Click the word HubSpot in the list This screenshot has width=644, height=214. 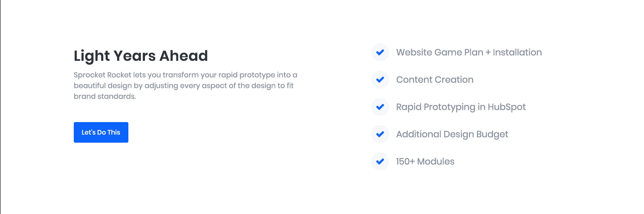[x=506, y=107]
